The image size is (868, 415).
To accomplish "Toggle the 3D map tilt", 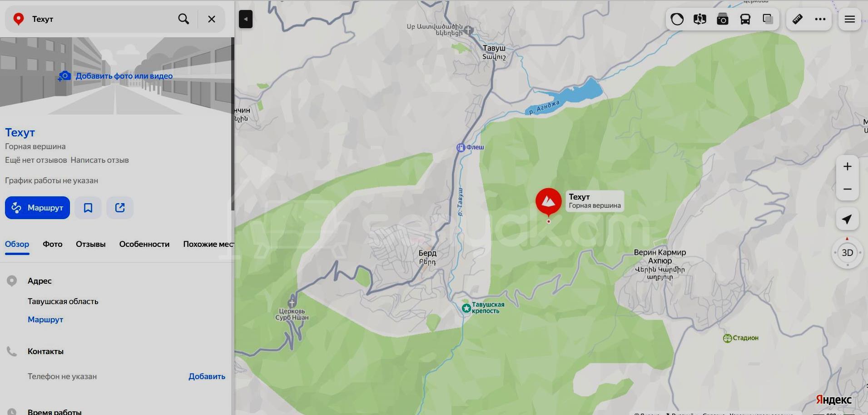I will (x=848, y=253).
